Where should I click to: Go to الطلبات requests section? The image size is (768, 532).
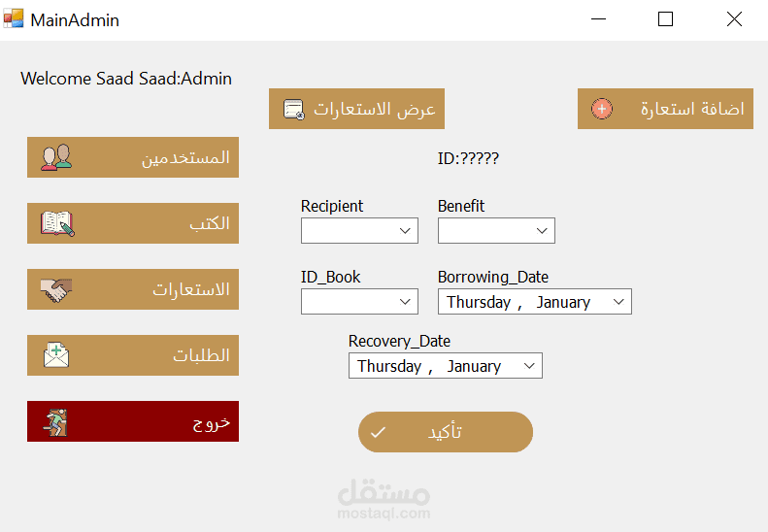pos(133,355)
